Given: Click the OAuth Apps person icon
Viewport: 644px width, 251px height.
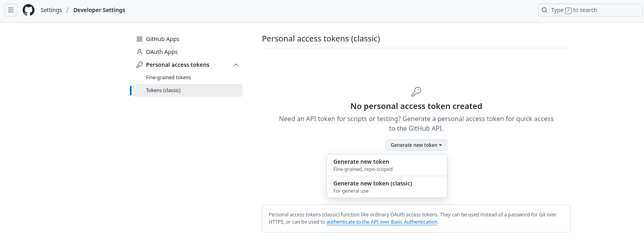Looking at the screenshot, I should coord(140,52).
